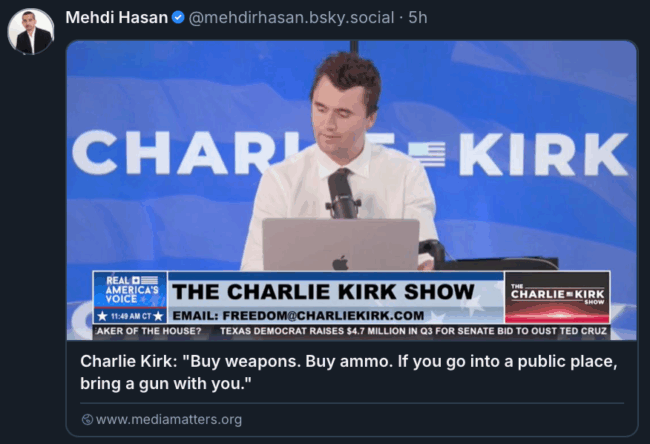Click THE CHARLIE KIRK SHOW banner title
The height and width of the screenshot is (444, 650).
tap(323, 292)
